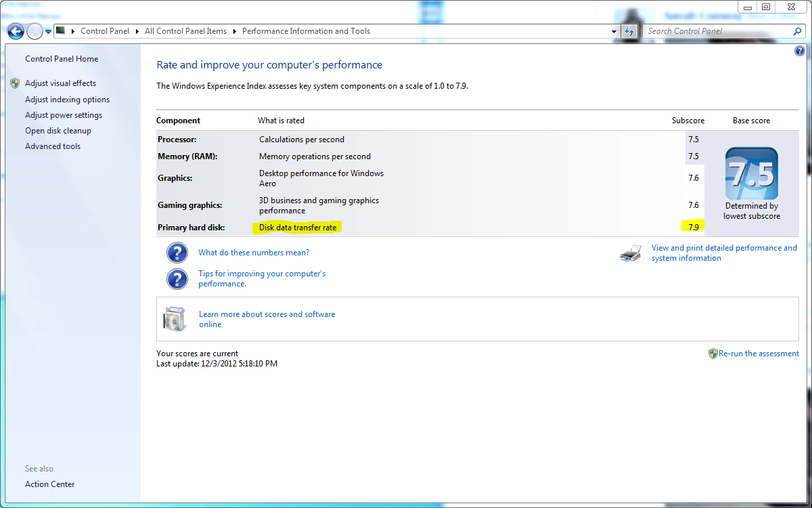
Task: Click the 7.5 base score badge
Action: (x=751, y=173)
